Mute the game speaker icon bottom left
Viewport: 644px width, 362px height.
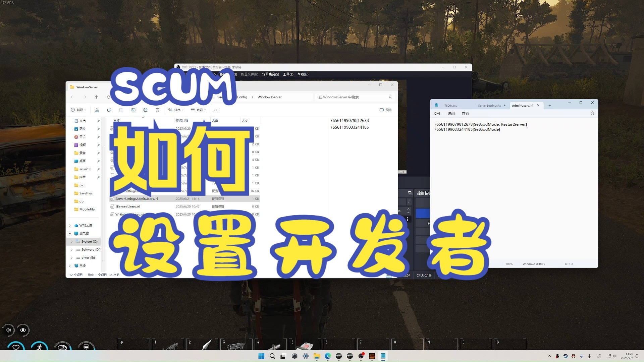(x=8, y=330)
